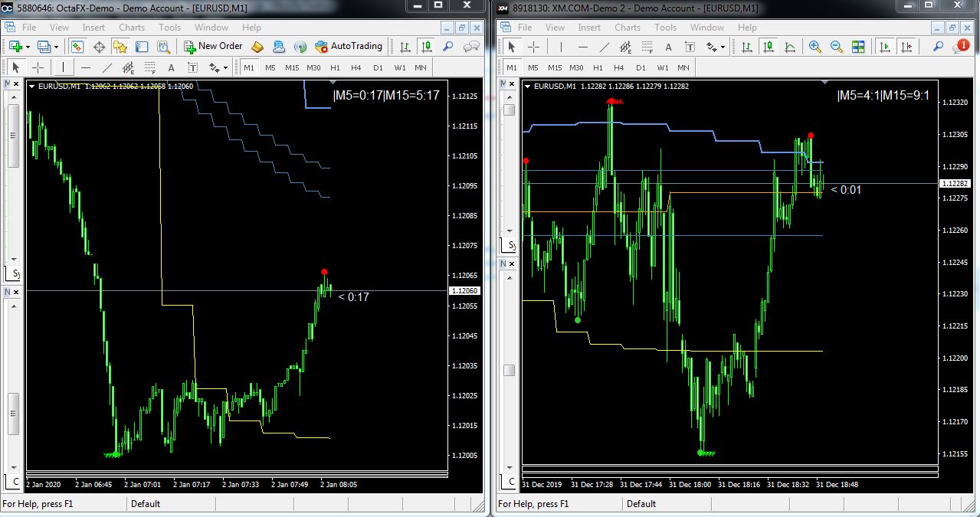
Task: Draw vertical line tool in OctaFX
Action: click(x=64, y=67)
